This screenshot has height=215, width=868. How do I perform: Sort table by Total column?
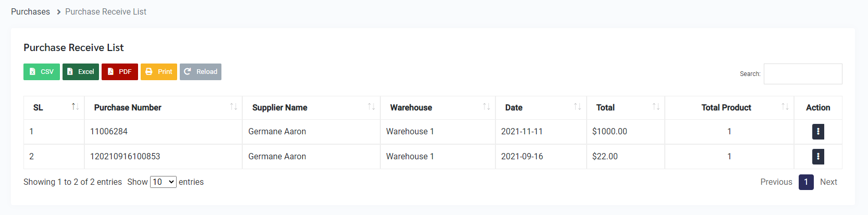(x=605, y=108)
